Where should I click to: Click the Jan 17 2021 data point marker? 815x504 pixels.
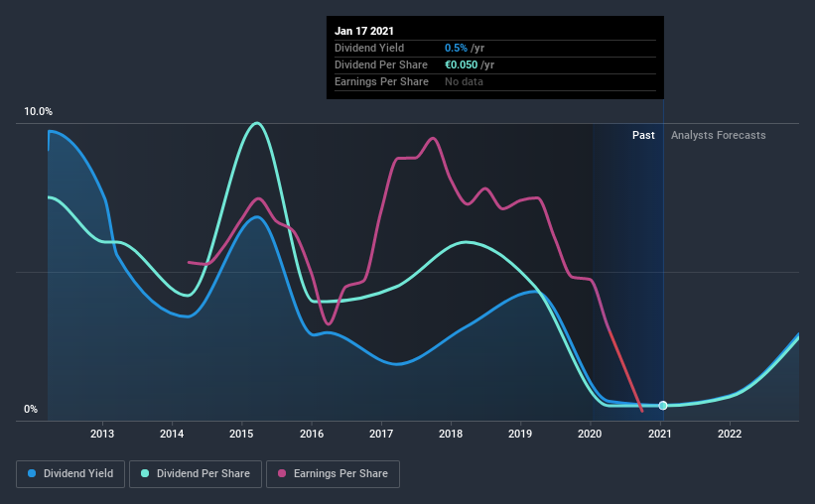click(x=663, y=405)
